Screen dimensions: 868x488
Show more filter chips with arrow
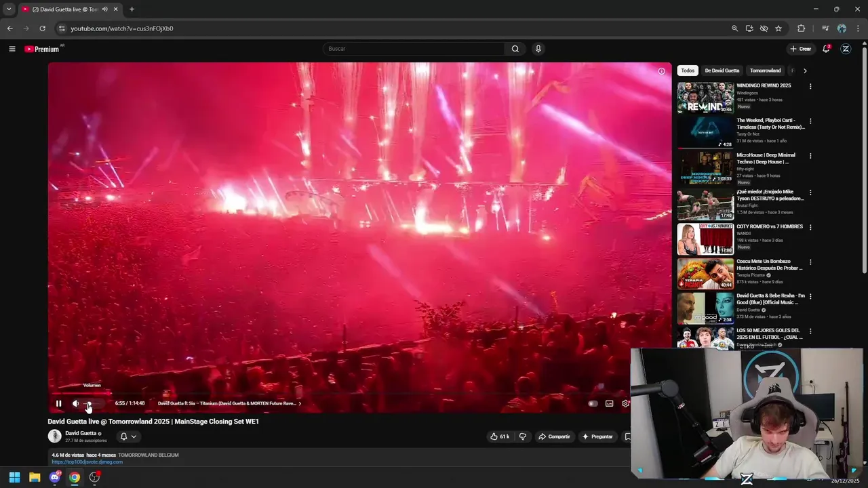tap(805, 70)
